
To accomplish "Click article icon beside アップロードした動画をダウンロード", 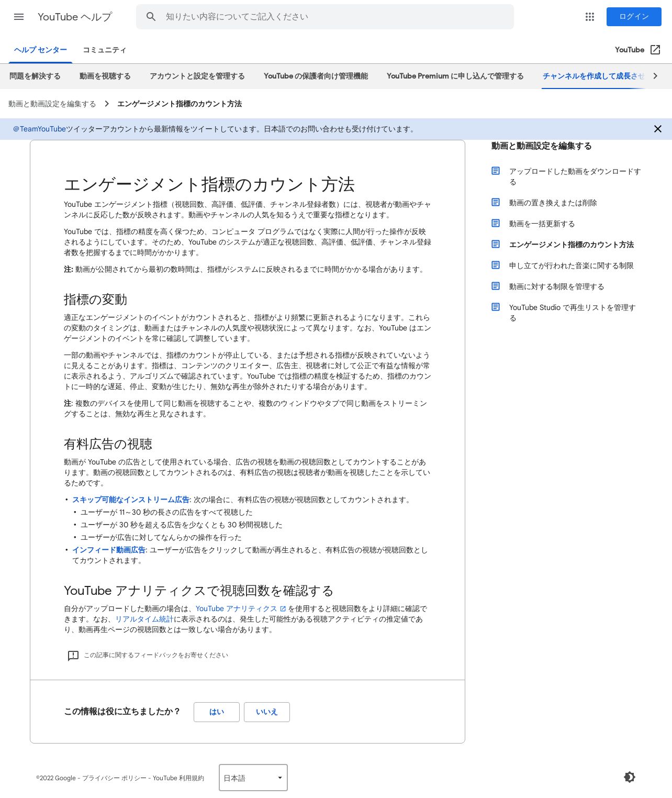I will click(496, 171).
